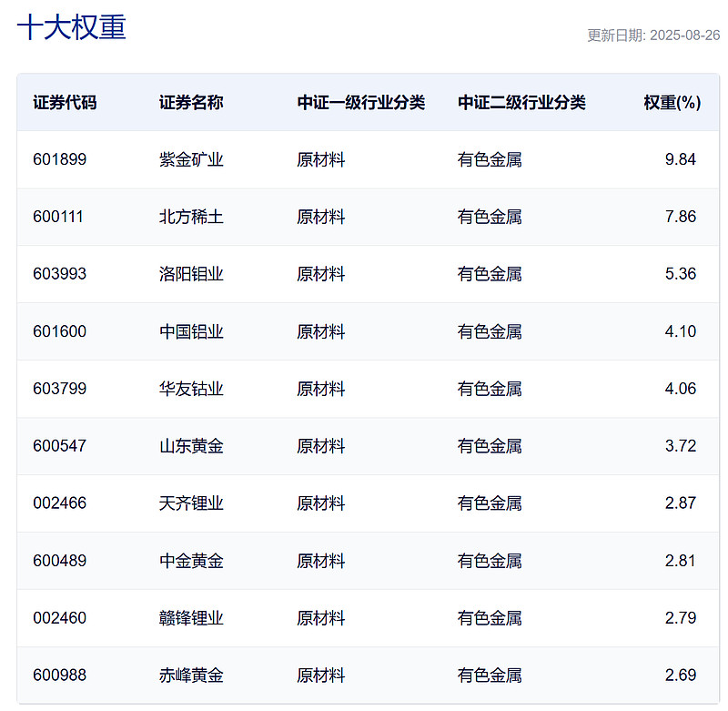Image resolution: width=728 pixels, height=711 pixels.
Task: Select security code 600988
Action: tap(59, 675)
